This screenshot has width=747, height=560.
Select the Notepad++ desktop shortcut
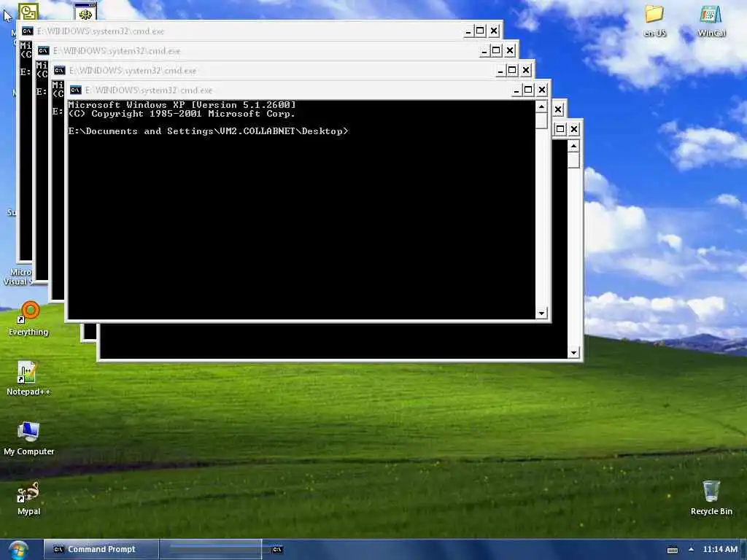coord(28,378)
